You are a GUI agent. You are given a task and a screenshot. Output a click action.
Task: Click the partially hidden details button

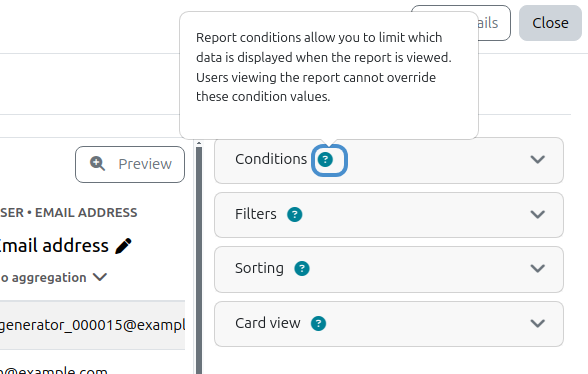tap(494, 23)
